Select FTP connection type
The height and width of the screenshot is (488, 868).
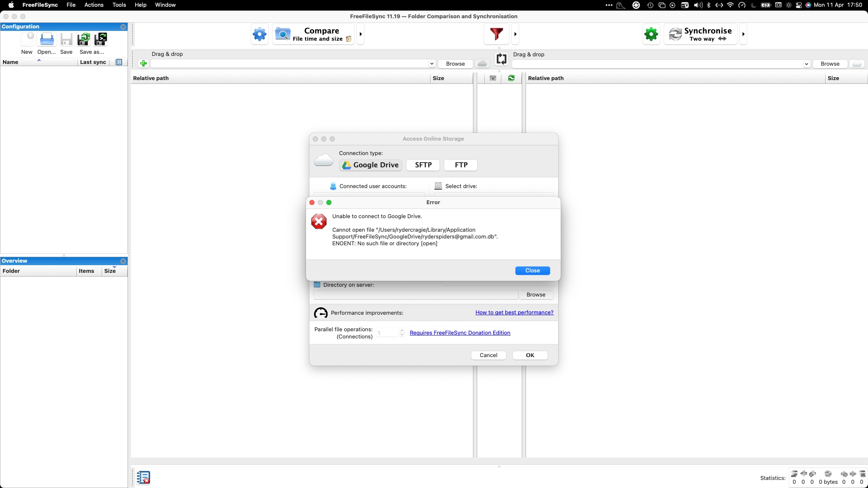pyautogui.click(x=461, y=165)
